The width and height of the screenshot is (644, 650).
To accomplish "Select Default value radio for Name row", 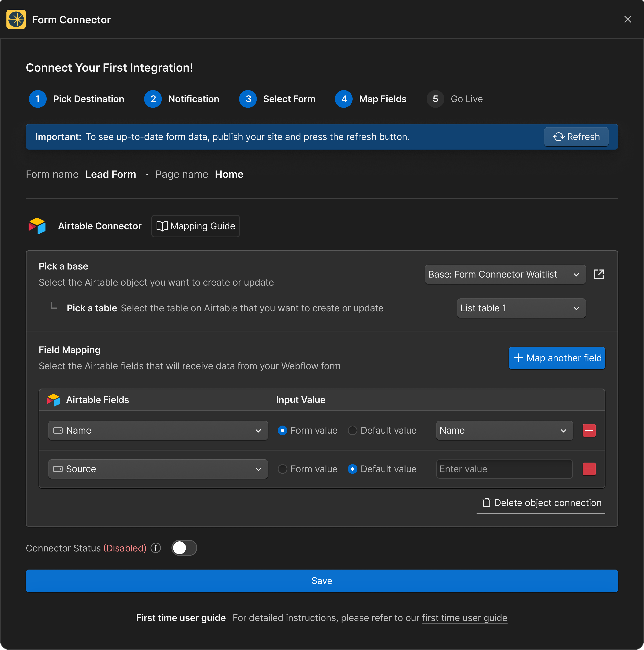I will (352, 430).
